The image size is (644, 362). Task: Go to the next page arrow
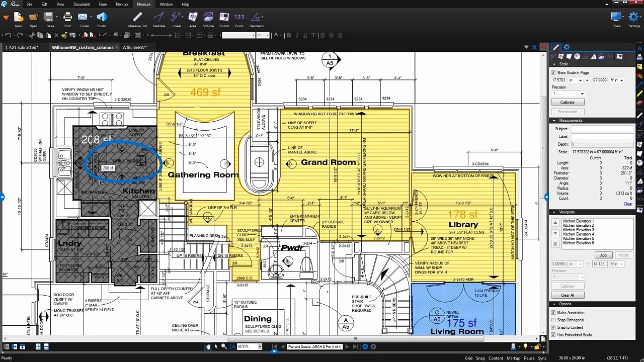348,346
